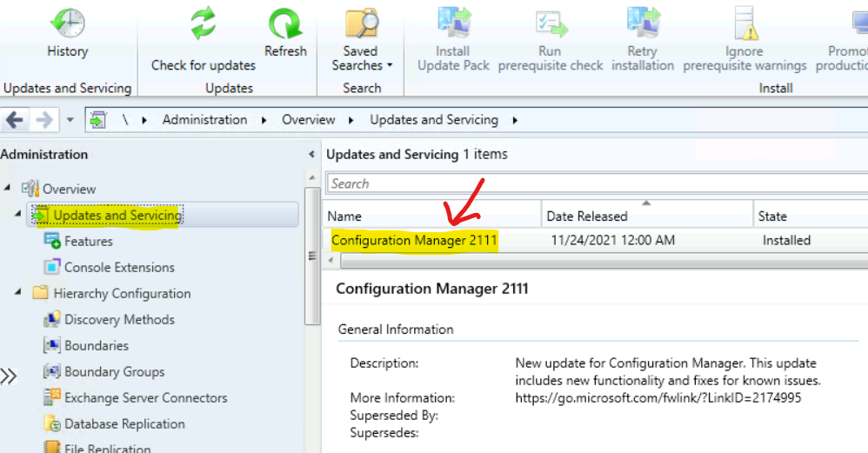The width and height of the screenshot is (868, 453).
Task: Select Updates and Servicing tree node
Action: 117,215
